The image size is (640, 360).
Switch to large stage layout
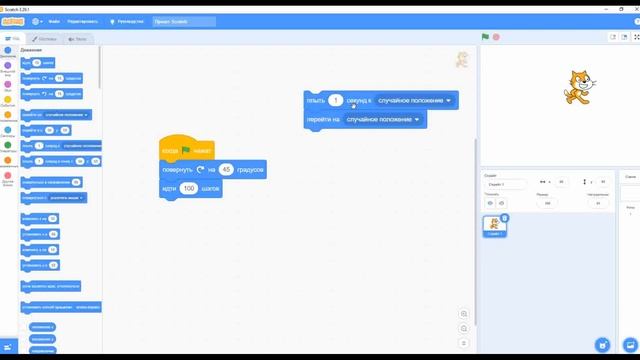624,37
